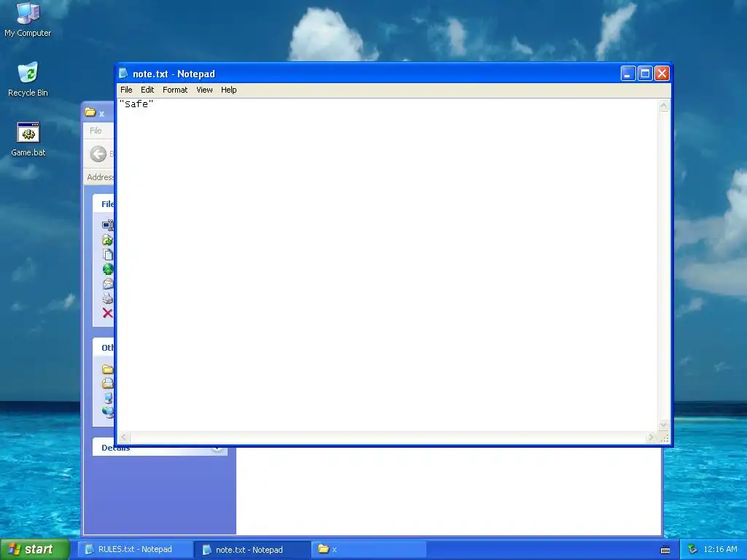
Task: Click the horizontal scrollbar left arrow in Notepad
Action: (x=124, y=437)
